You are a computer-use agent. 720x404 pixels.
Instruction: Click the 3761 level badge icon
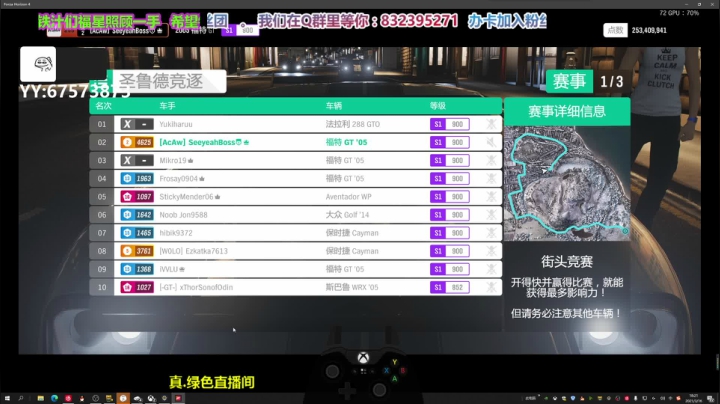click(137, 251)
